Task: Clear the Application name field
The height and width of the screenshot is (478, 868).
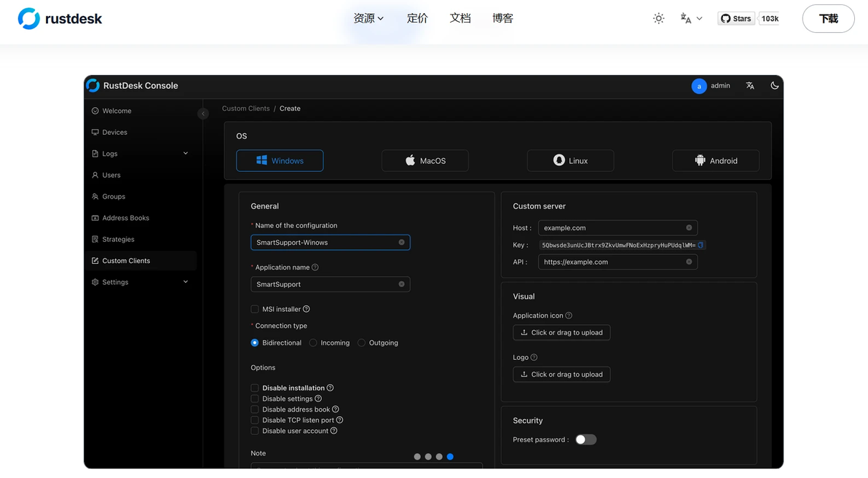Action: (401, 284)
